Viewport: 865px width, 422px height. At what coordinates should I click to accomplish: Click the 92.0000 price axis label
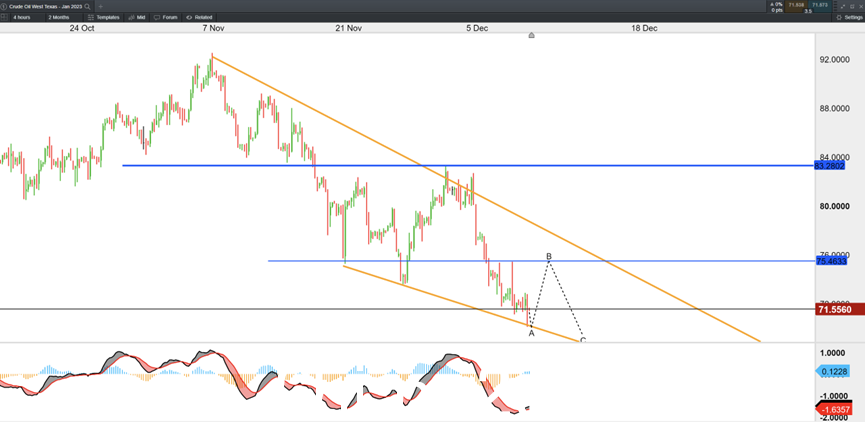(834, 60)
